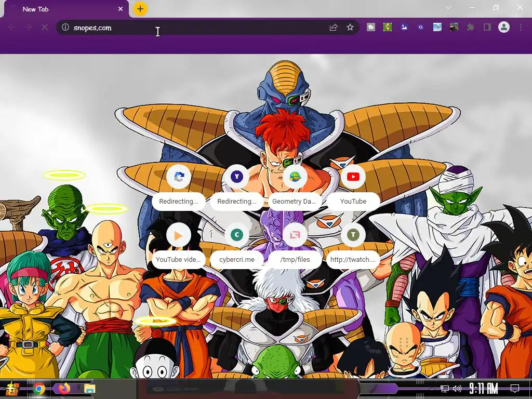Close the New Tab tab
The height and width of the screenshot is (399, 532).
[121, 9]
